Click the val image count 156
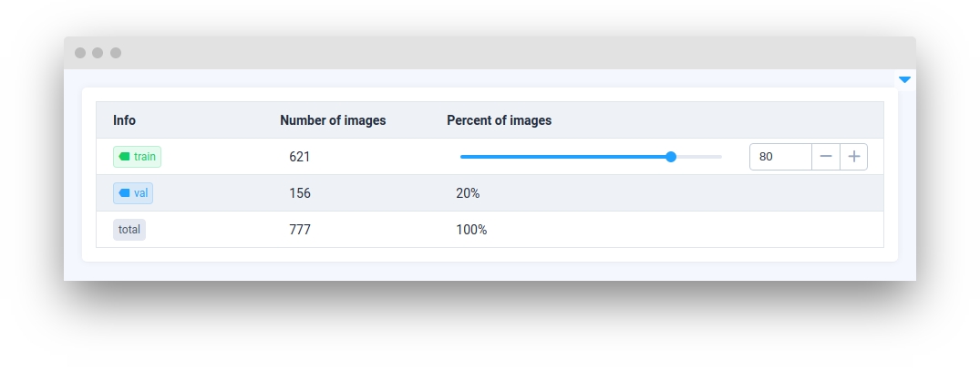This screenshot has height=372, width=980. (x=300, y=193)
